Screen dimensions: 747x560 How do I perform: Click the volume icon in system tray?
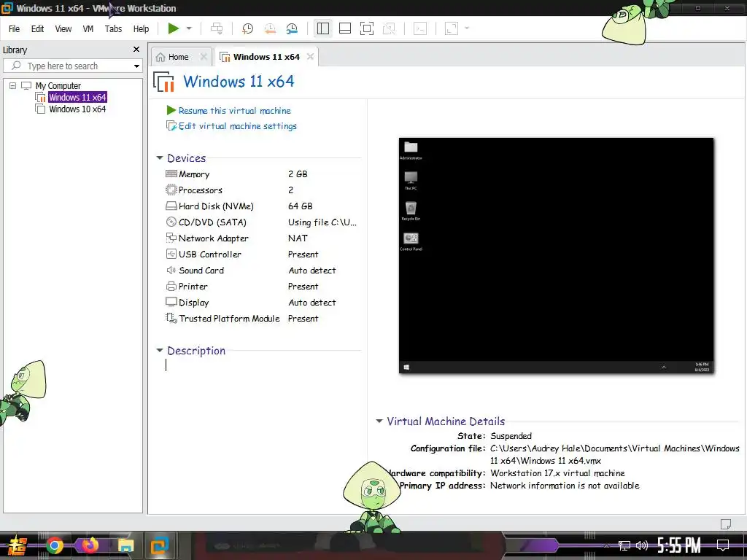click(642, 545)
